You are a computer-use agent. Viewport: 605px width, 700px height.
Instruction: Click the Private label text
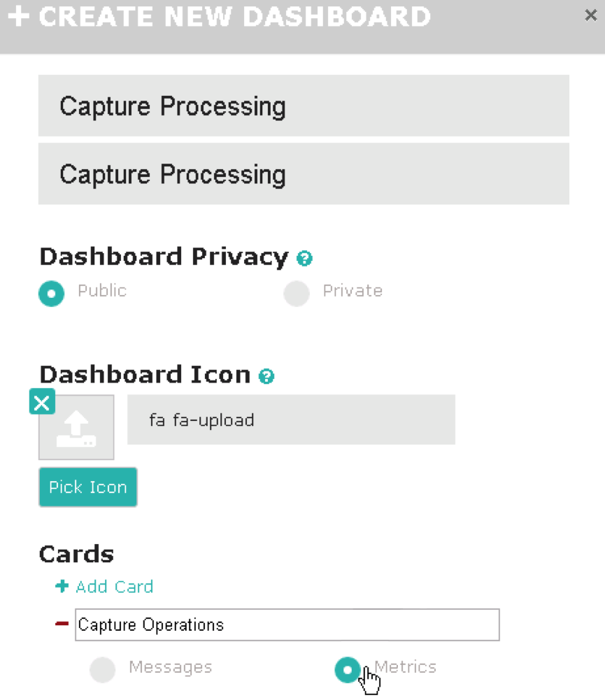click(353, 291)
